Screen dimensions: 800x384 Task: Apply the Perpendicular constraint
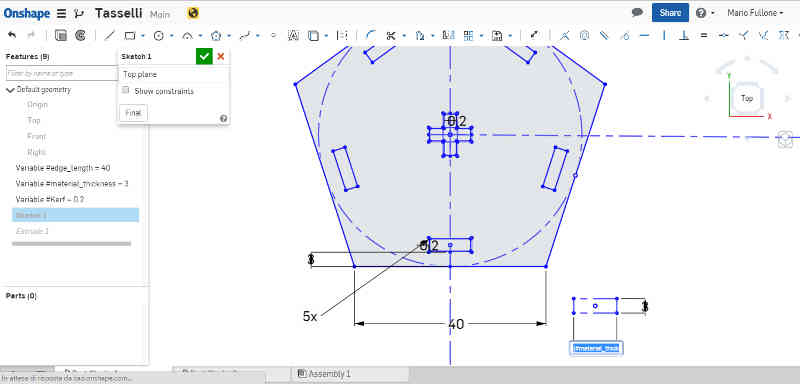(x=684, y=36)
